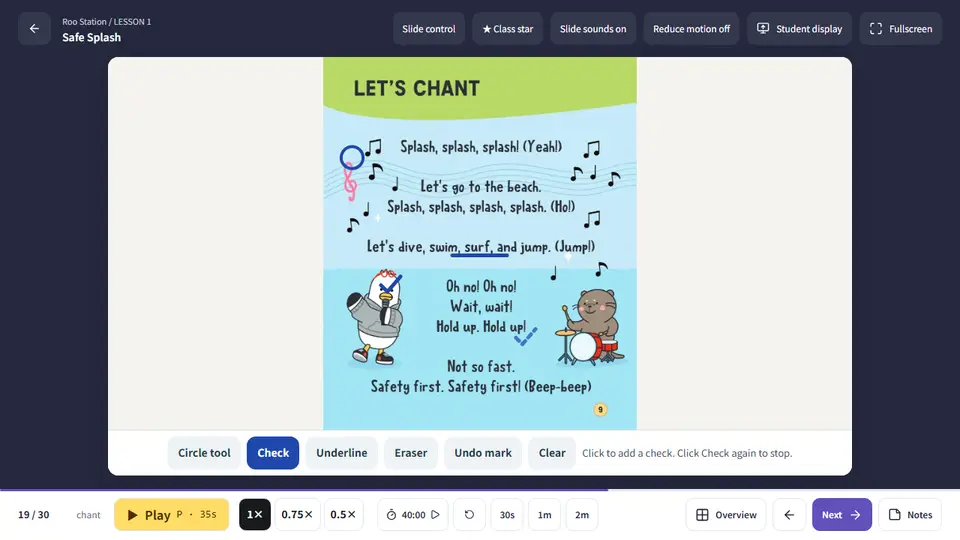960x540 pixels.
Task: Click the 19 / 30 slide counter
Action: 34,515
